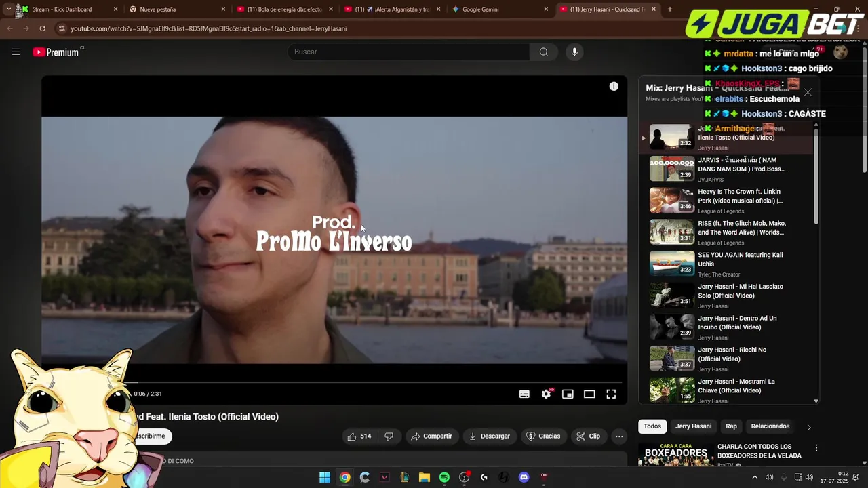Click the Buscar search input field
The height and width of the screenshot is (488, 868).
pos(409,52)
